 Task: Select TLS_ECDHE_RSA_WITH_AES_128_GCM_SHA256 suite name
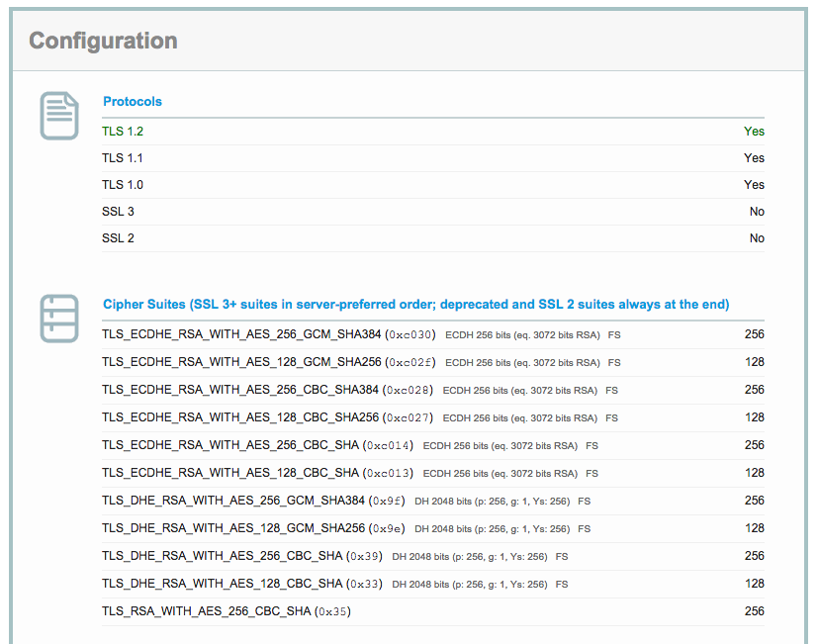point(241,362)
